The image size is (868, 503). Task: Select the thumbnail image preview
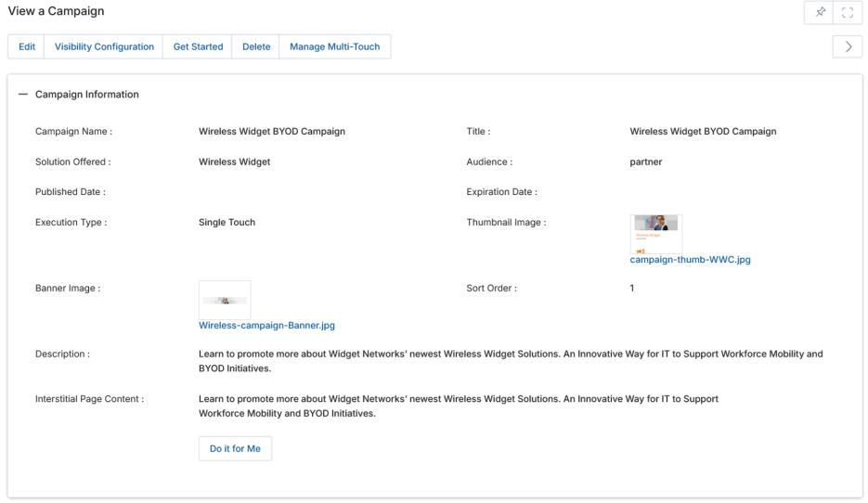tap(656, 234)
